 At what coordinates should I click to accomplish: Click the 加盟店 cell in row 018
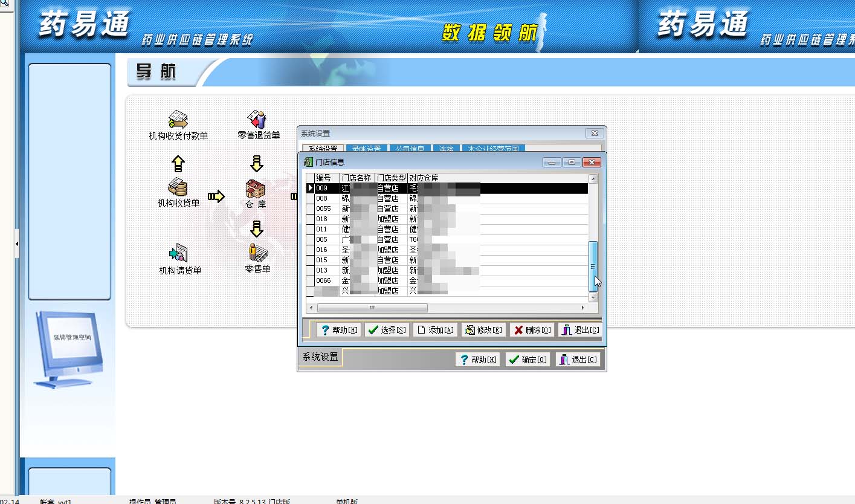[391, 219]
